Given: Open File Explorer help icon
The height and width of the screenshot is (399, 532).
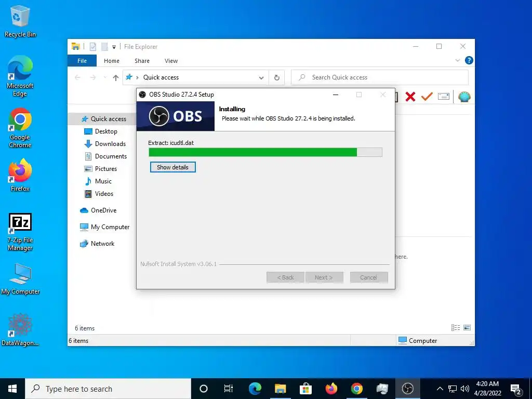Looking at the screenshot, I should pyautogui.click(x=469, y=60).
